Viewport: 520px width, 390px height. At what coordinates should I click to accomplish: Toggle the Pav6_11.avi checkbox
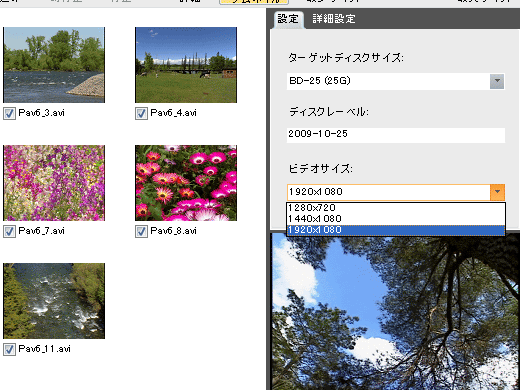[9, 350]
